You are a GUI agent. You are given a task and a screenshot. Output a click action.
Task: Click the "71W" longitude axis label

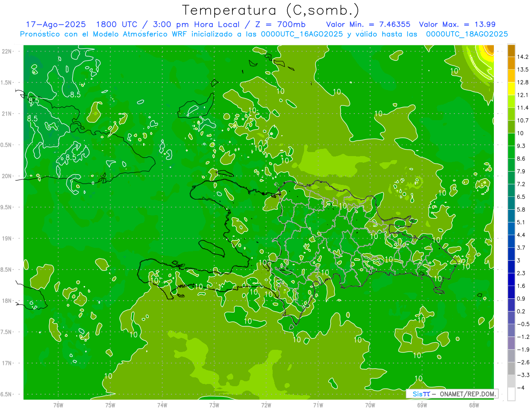[318, 405]
